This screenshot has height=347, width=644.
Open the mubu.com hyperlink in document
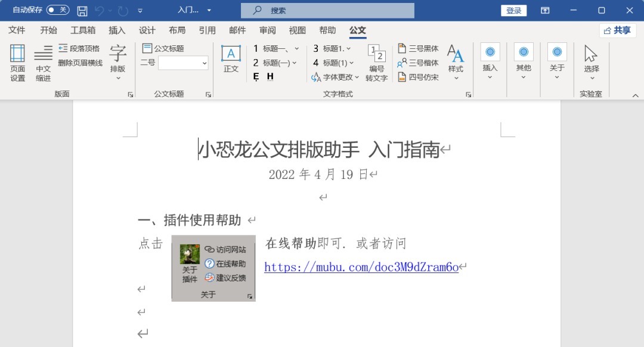click(x=361, y=267)
